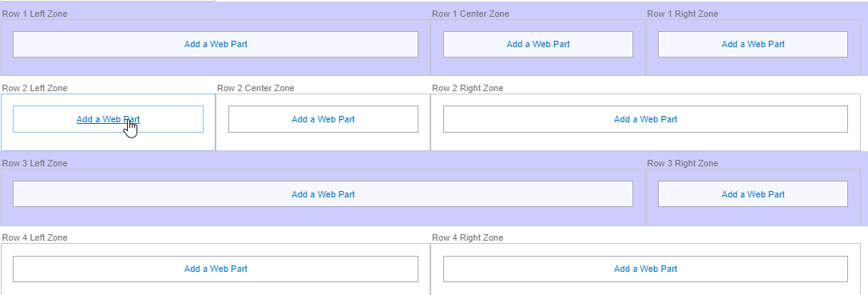
Task: Add a Web Part to Row 1 Left Zone
Action: point(216,44)
